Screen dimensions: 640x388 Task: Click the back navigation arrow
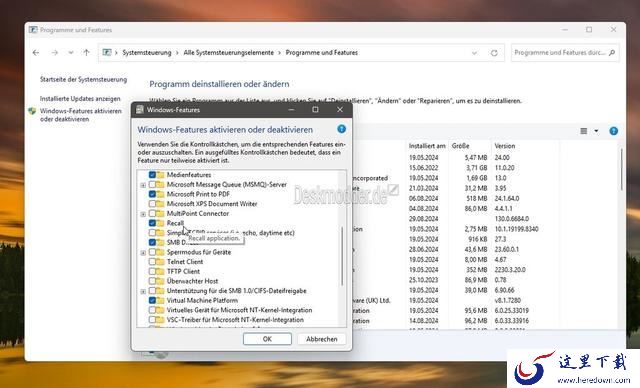coord(36,53)
